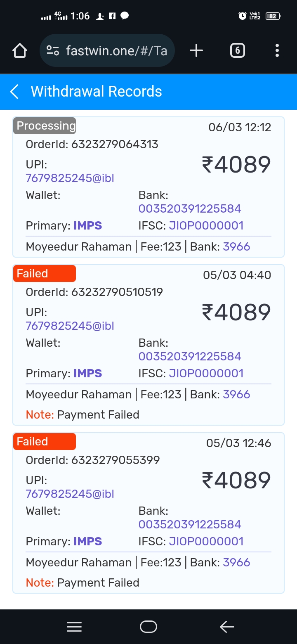This screenshot has height=644, width=297.
Task: Open the tab switcher showing 6 tabs
Action: coord(237,51)
